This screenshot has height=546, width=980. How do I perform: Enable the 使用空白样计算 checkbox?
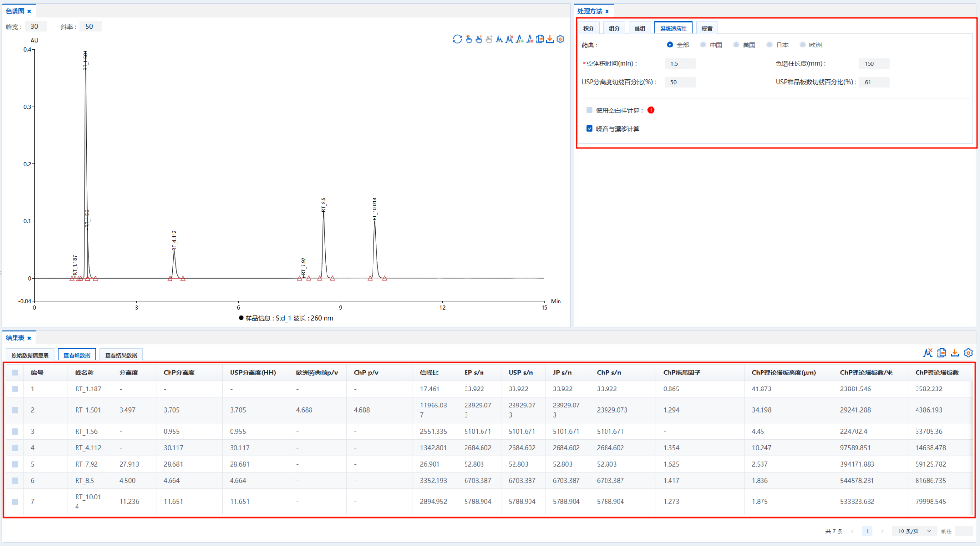coord(589,110)
